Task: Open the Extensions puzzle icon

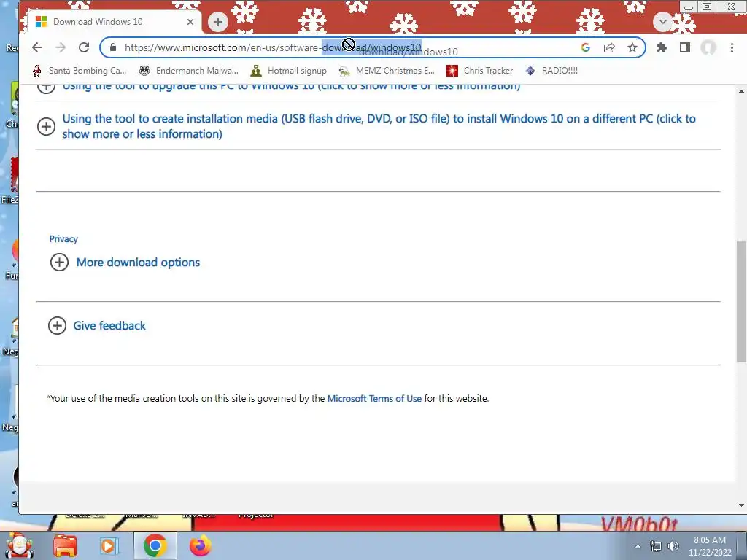Action: click(661, 47)
